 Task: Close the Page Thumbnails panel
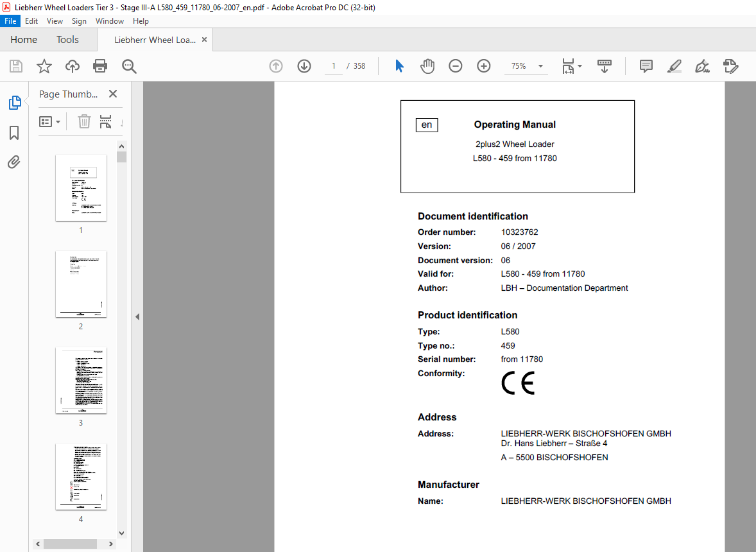113,94
